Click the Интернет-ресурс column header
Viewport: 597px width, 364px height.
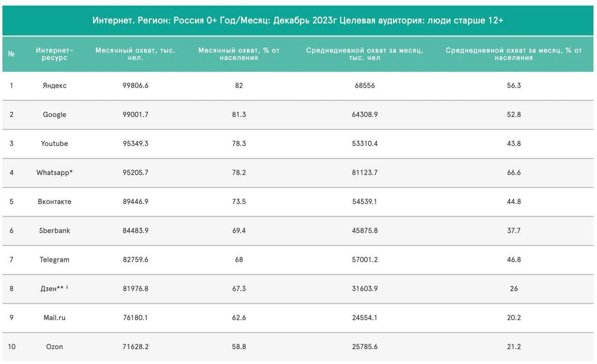click(55, 54)
